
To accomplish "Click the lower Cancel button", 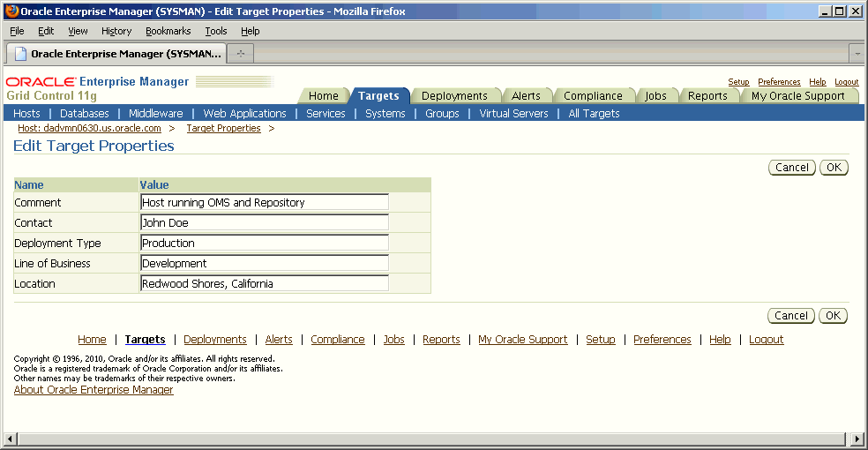I will 791,316.
